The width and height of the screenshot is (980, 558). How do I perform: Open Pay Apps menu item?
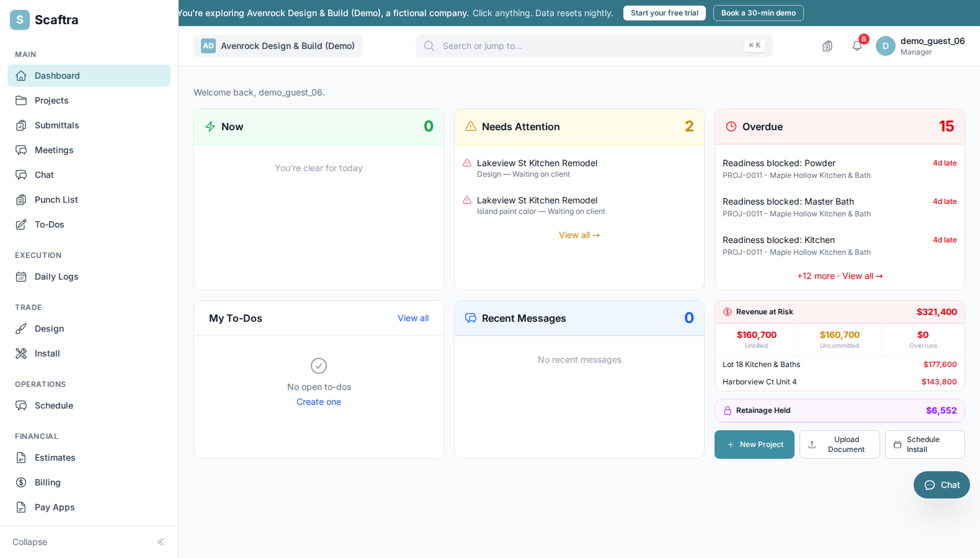click(x=89, y=507)
